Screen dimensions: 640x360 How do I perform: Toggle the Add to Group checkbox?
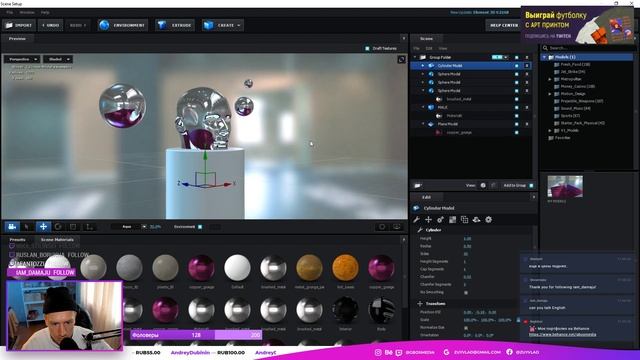531,185
